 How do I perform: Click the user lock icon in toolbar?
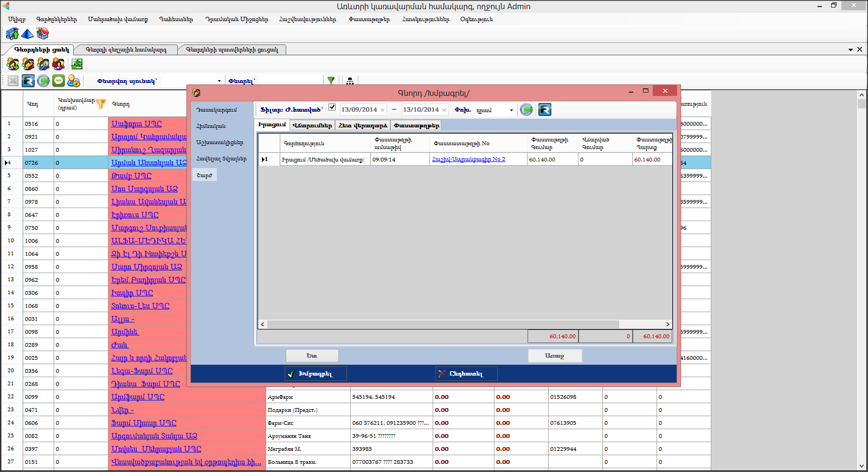coord(74,81)
